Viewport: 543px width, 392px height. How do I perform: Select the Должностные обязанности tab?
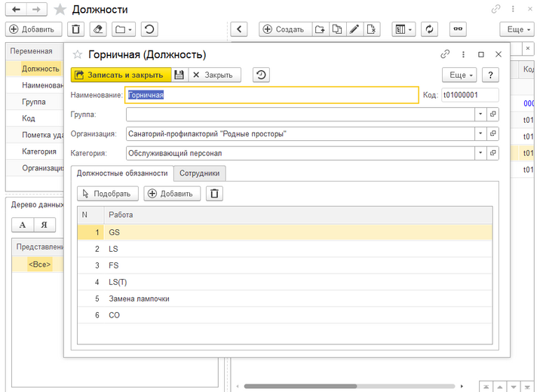click(122, 173)
